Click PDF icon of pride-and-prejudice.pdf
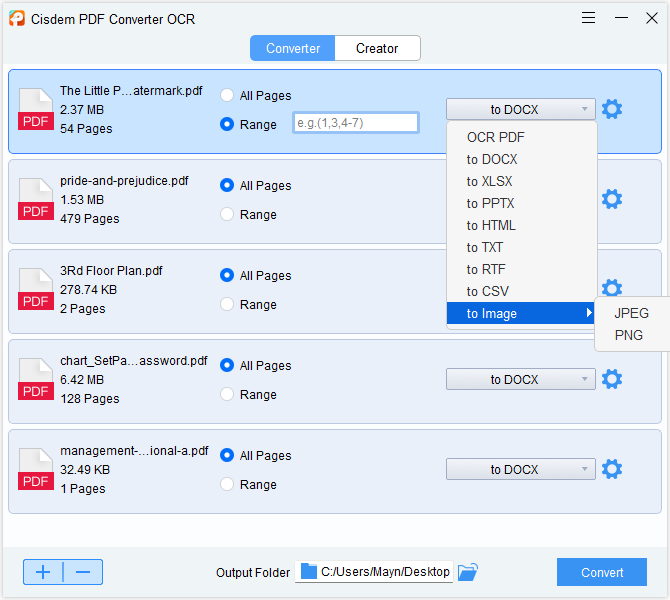The height and width of the screenshot is (600, 670). point(36,199)
